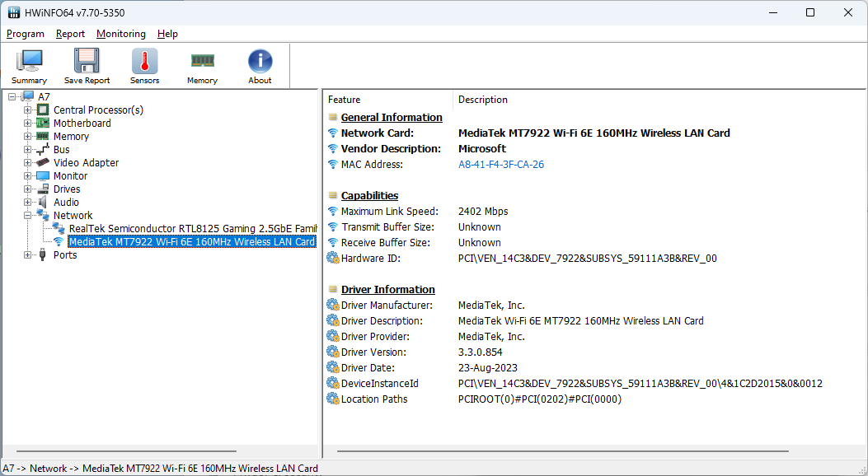Open the Sensors thermometer icon
The image size is (868, 476).
(x=144, y=60)
